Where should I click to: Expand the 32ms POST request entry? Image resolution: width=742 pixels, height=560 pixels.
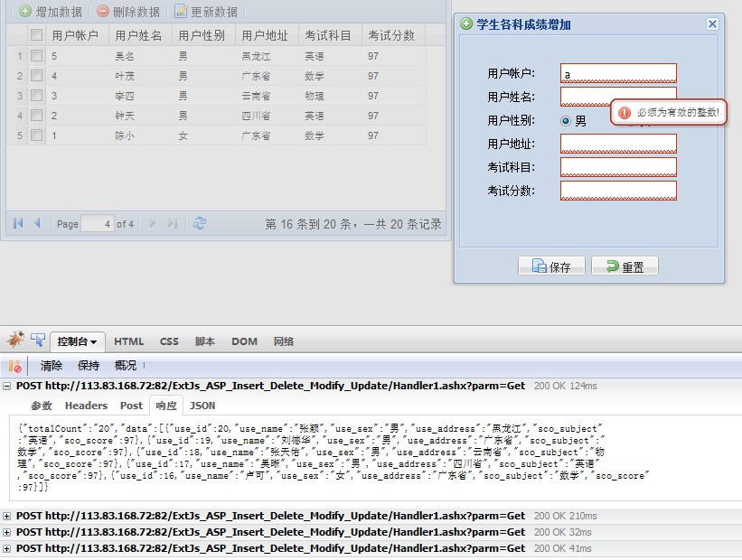point(6,533)
